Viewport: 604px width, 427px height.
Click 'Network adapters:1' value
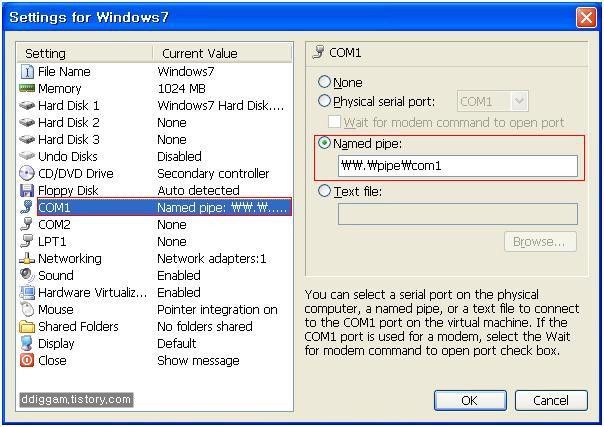click(x=211, y=258)
